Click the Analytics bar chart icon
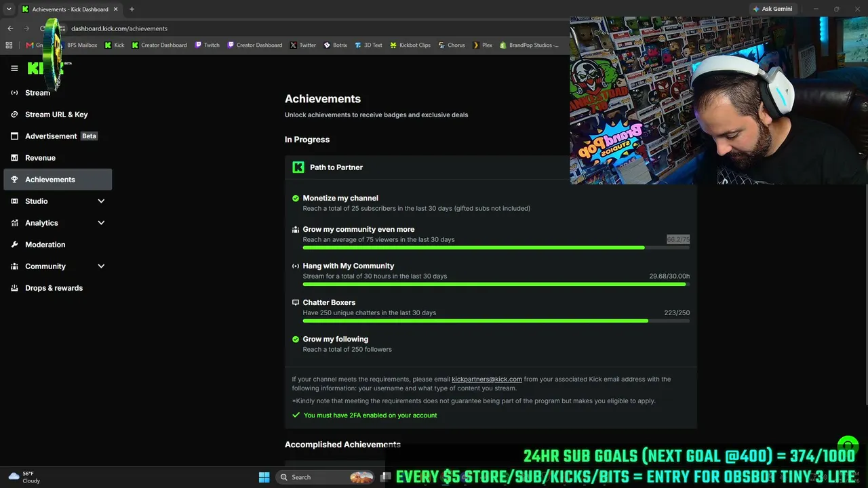 coord(14,223)
